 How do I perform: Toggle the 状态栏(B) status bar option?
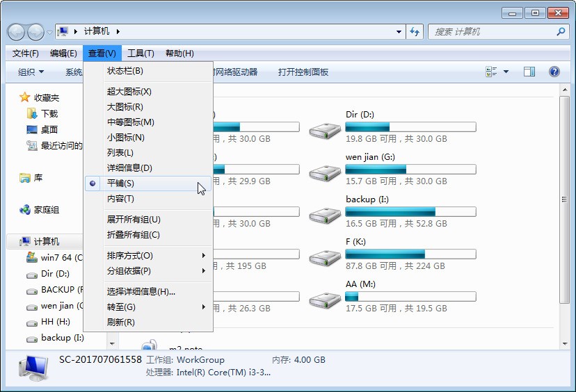(x=148, y=71)
